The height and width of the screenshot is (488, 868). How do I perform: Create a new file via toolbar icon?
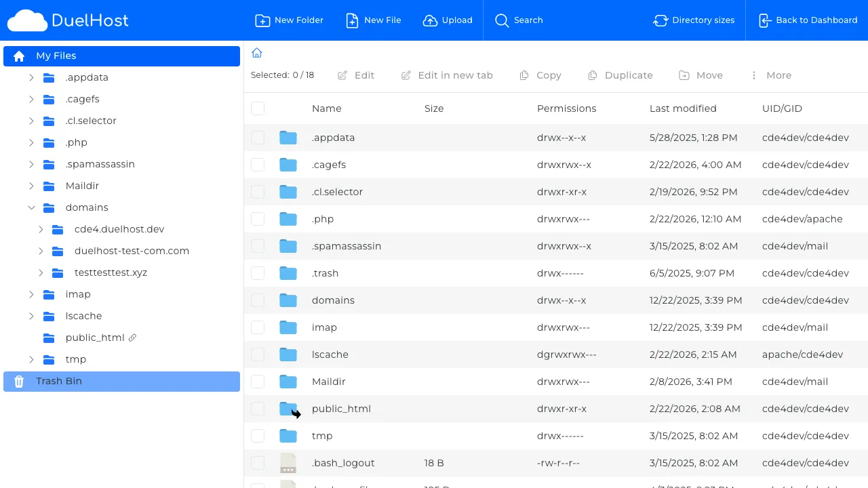[373, 20]
